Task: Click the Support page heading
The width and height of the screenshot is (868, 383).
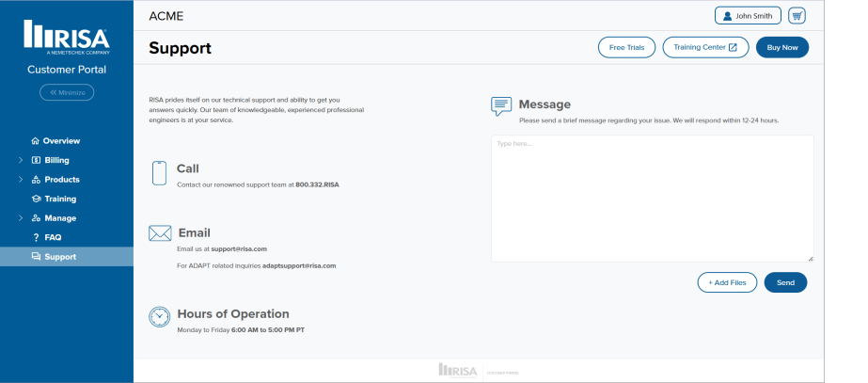Action: [x=180, y=48]
